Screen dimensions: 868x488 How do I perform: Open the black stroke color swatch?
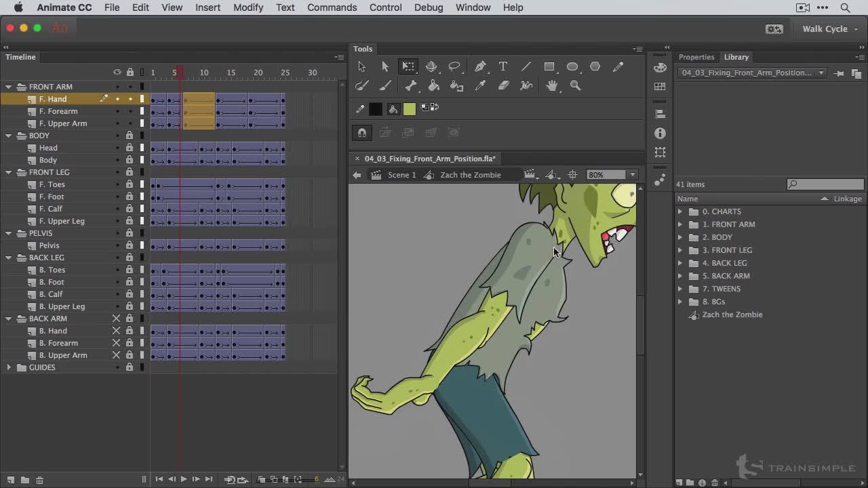[x=375, y=108]
